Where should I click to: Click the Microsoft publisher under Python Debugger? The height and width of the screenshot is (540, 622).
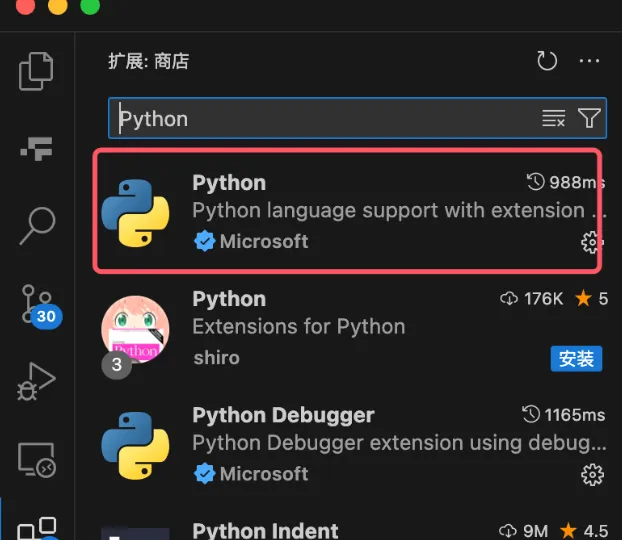264,474
